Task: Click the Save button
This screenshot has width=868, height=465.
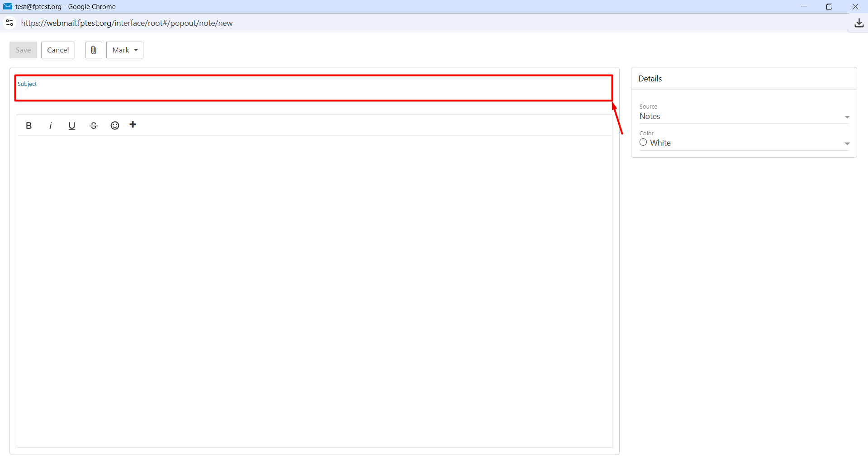Action: point(23,50)
